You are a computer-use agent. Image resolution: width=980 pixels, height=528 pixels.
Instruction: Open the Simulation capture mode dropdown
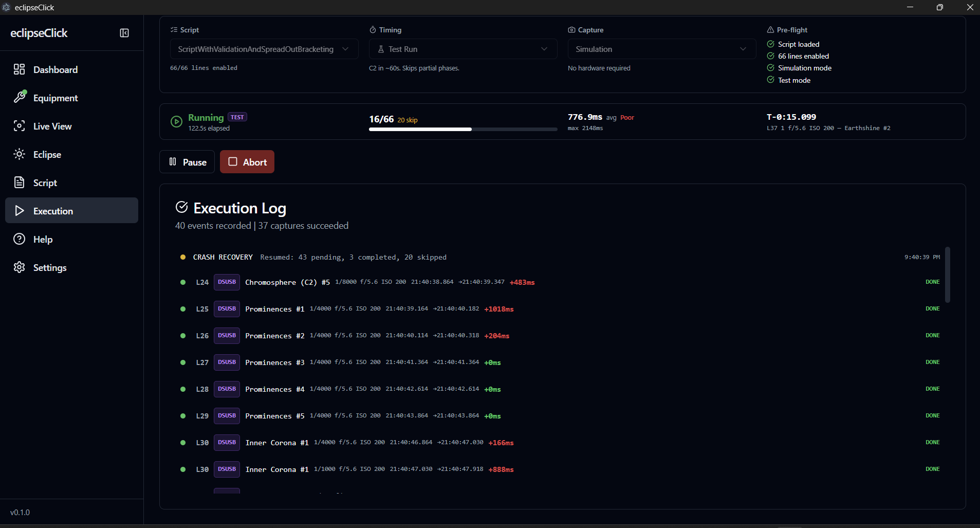click(x=660, y=49)
